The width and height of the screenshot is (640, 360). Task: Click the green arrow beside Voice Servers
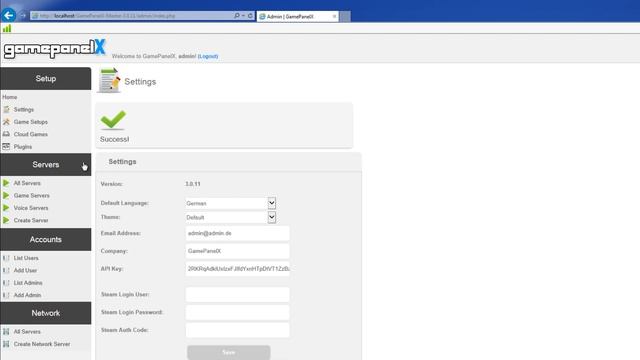point(6,208)
